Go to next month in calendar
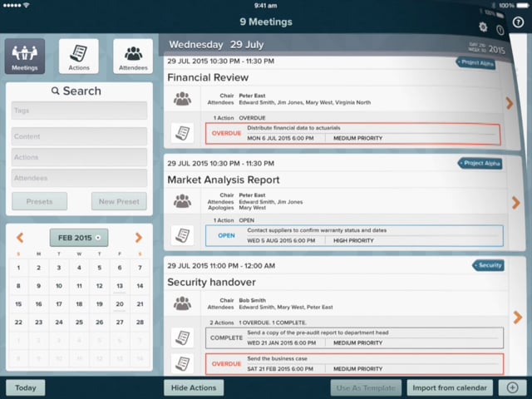Screen dimensions: 532x399 (x=139, y=238)
